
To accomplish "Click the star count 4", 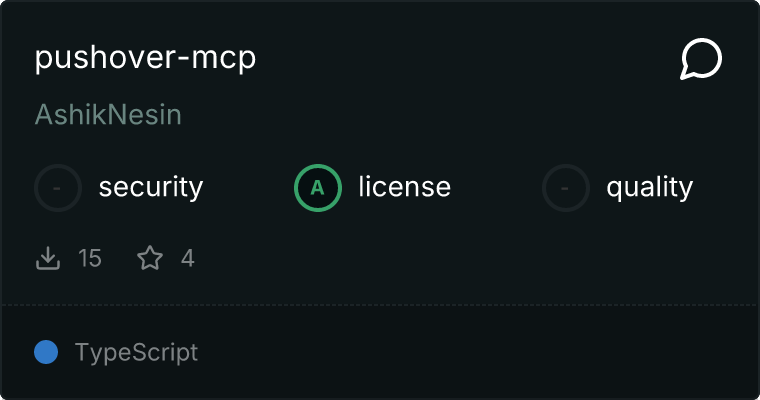I will 188,258.
